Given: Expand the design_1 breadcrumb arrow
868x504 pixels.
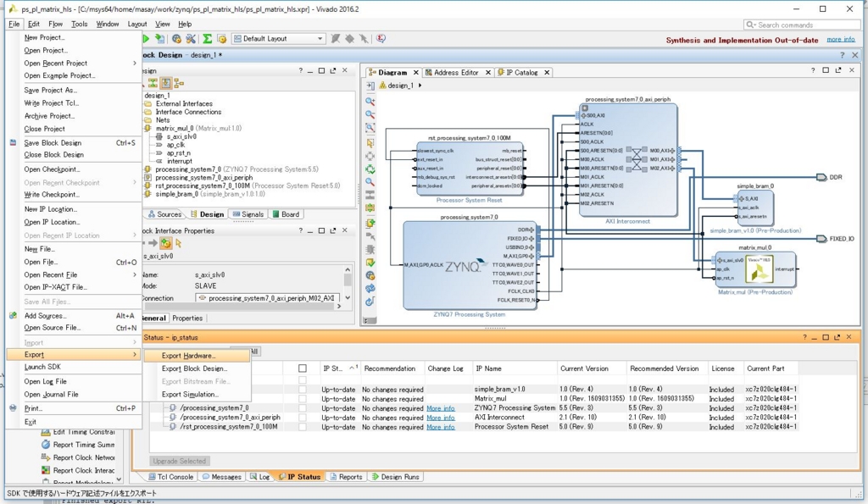Looking at the screenshot, I should [x=420, y=86].
